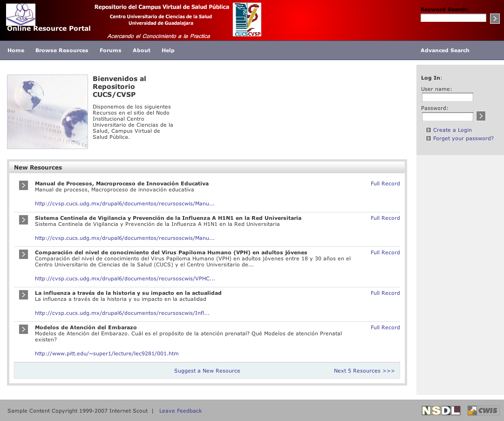504x421 pixels.
Task: Focus the User name input field
Action: [x=447, y=97]
